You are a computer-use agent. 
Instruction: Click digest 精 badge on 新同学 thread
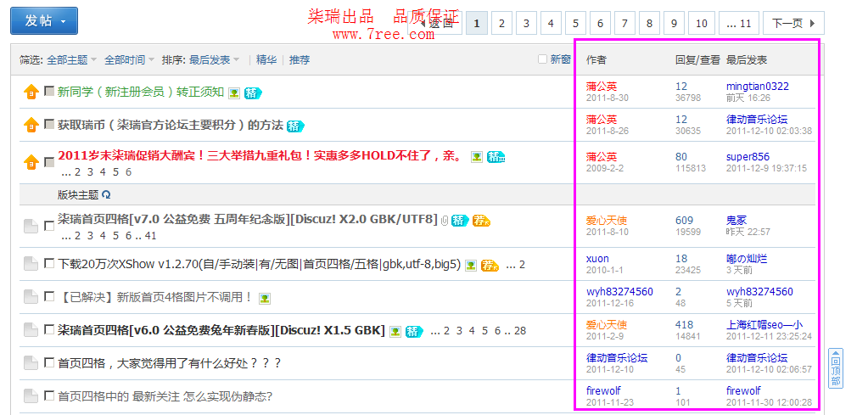(x=253, y=93)
